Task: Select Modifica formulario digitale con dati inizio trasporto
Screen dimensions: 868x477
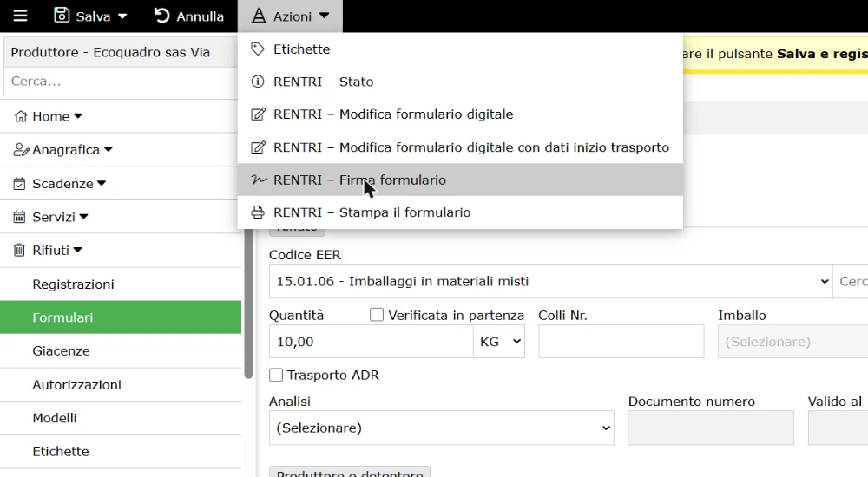Action: (460, 147)
